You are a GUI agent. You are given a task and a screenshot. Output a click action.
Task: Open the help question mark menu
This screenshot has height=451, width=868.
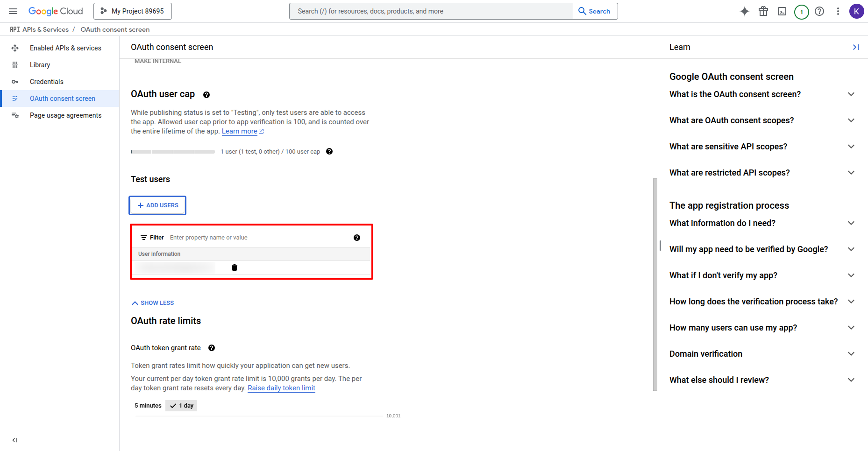[819, 11]
